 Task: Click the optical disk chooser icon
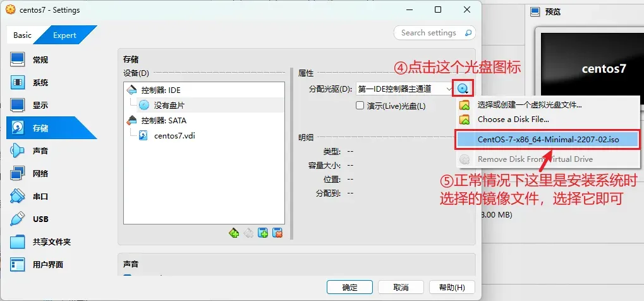(x=464, y=89)
